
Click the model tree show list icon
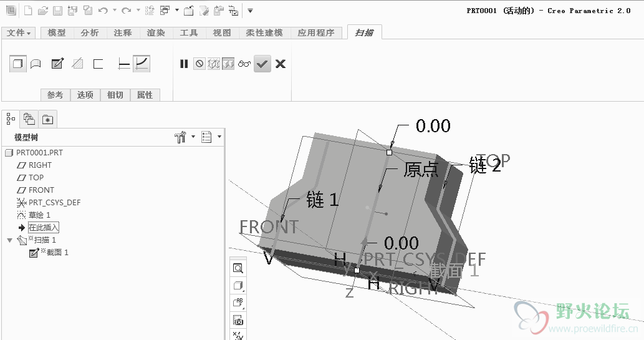[206, 137]
